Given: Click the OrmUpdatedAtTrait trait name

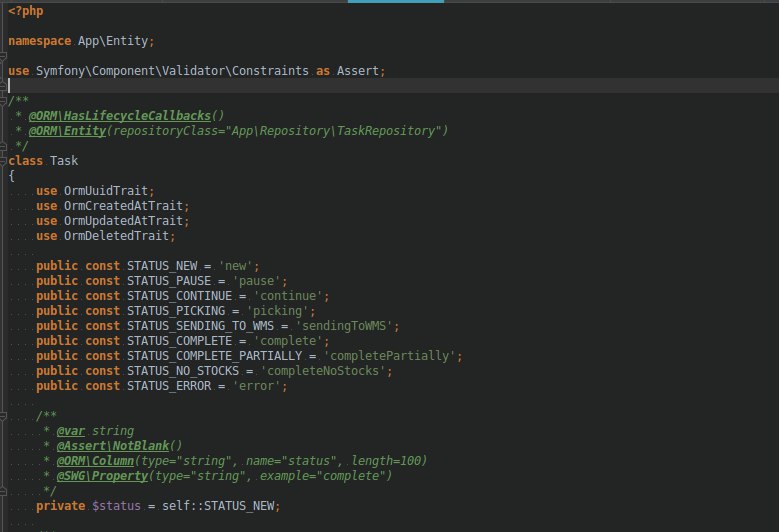Looking at the screenshot, I should point(123,221).
